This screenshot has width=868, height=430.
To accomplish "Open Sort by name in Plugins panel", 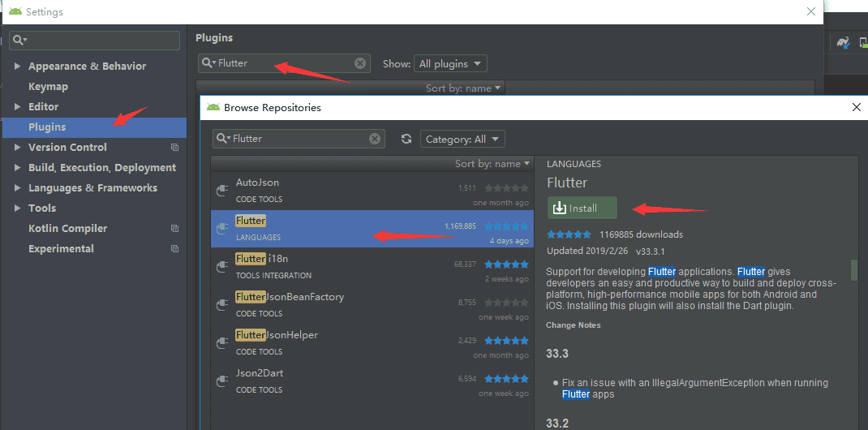I will coord(463,88).
